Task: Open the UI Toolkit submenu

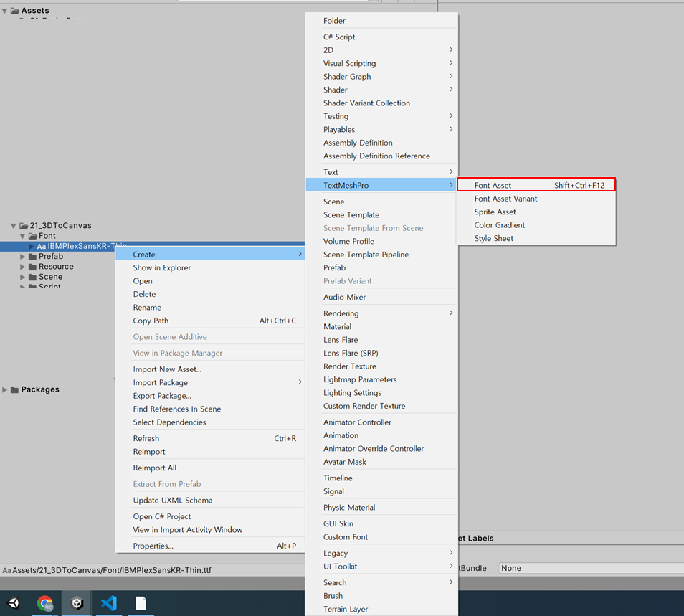Action: [381, 567]
